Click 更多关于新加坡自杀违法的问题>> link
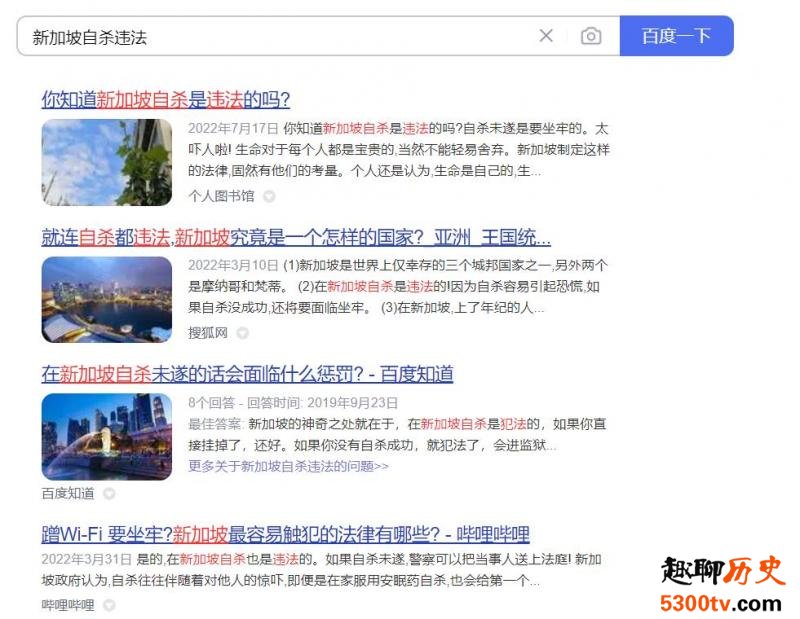 288,466
